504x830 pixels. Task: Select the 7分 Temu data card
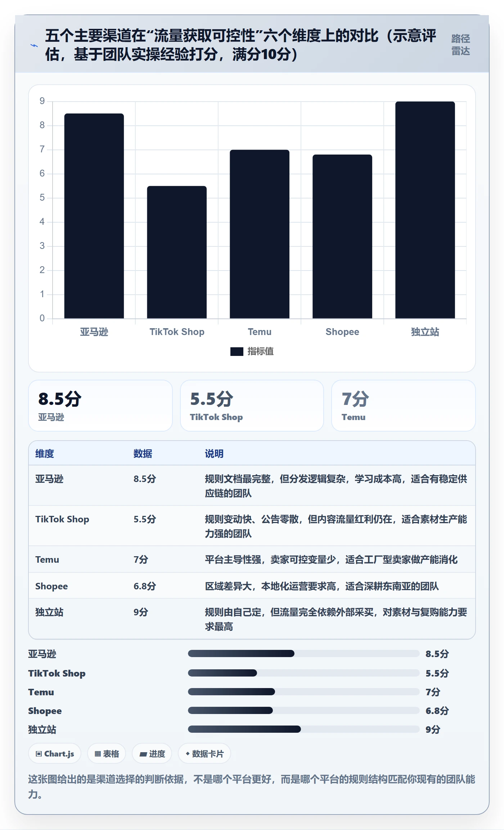pos(404,406)
